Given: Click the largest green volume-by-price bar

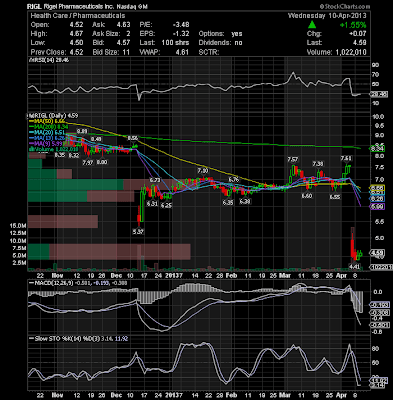Looking at the screenshot, I should point(76,185).
